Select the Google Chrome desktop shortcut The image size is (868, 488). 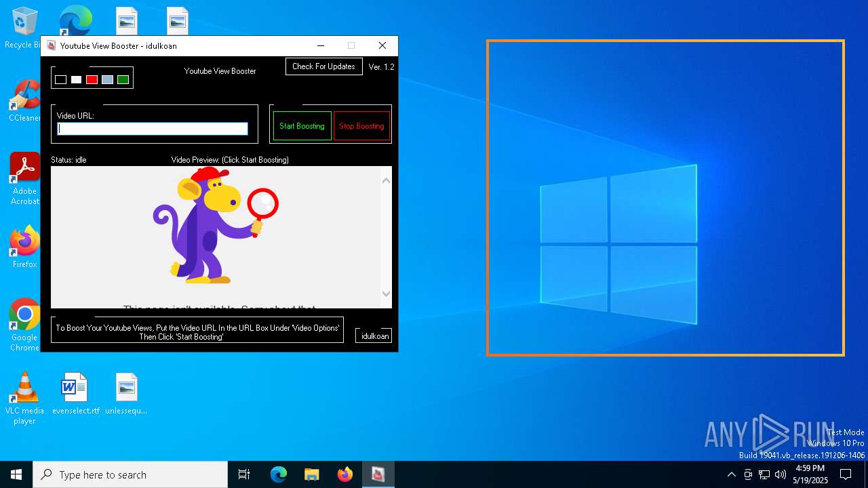(24, 325)
